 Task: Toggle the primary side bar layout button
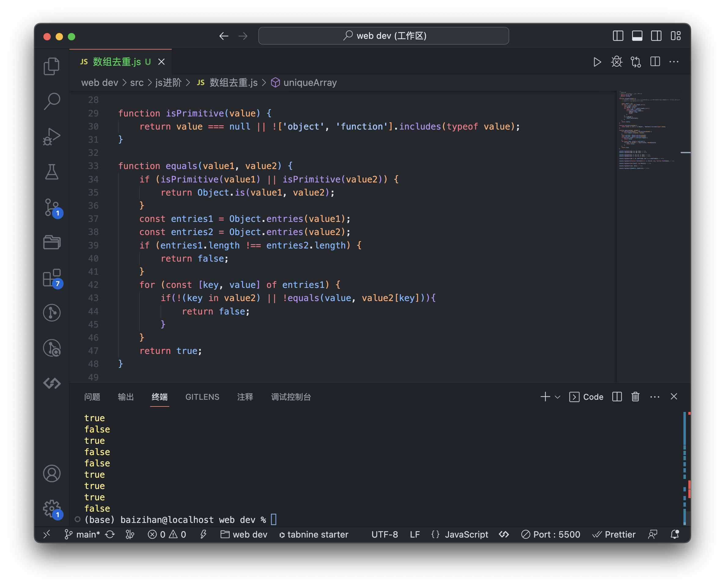pos(618,36)
